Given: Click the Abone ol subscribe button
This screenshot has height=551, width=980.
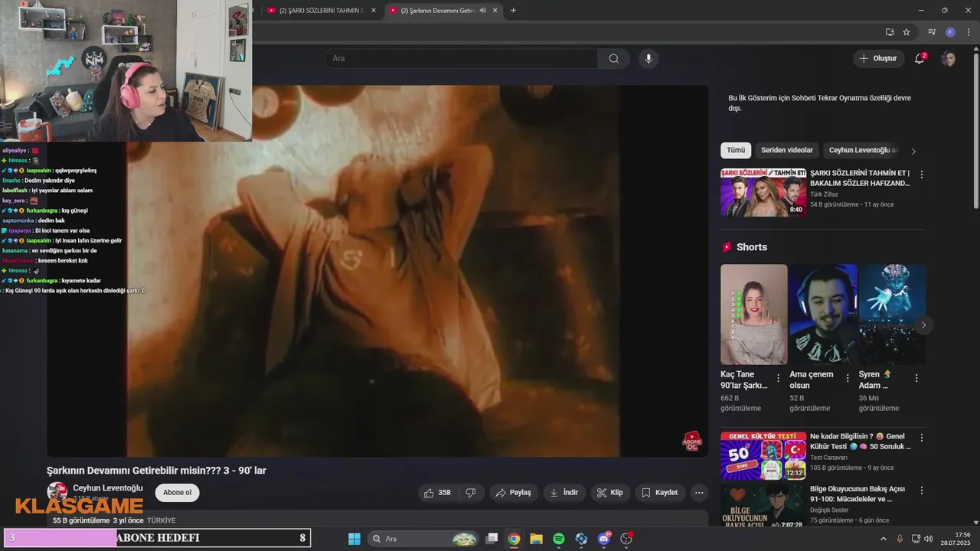Looking at the screenshot, I should pyautogui.click(x=177, y=492).
